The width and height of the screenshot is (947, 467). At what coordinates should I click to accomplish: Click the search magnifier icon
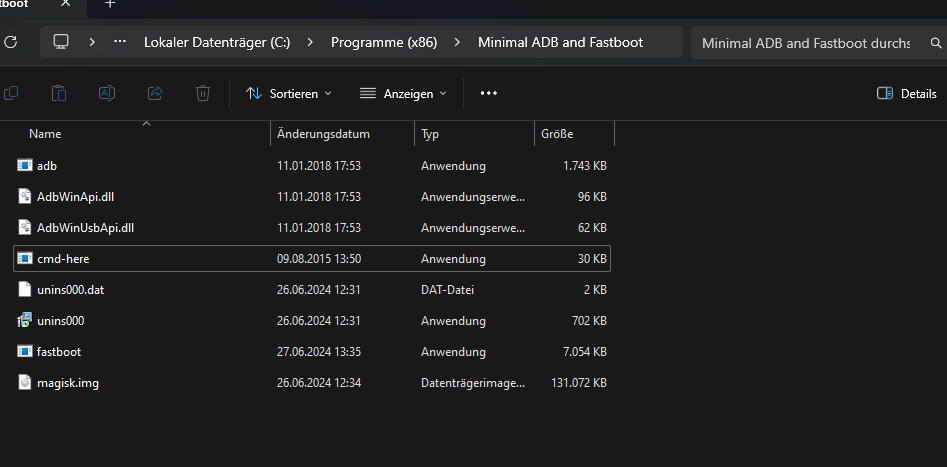(935, 43)
